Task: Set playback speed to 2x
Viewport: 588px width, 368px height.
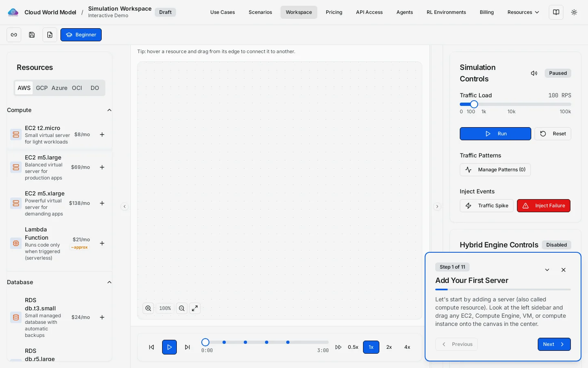Action: pos(389,347)
